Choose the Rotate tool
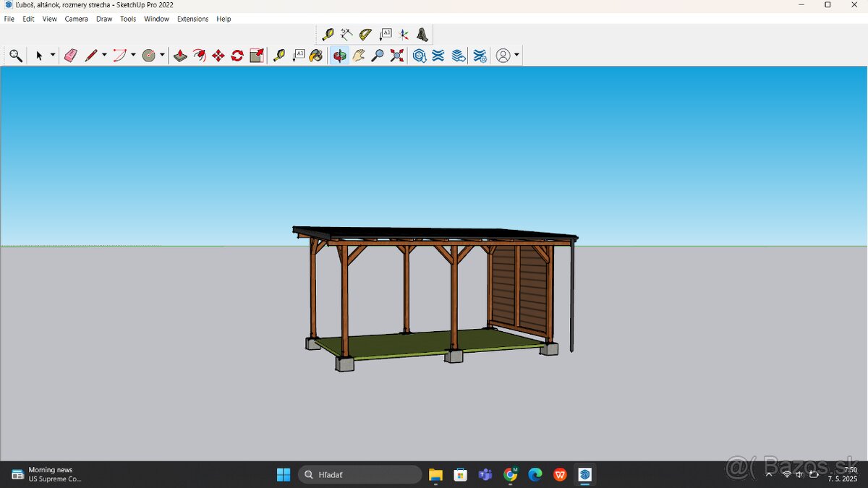 (237, 56)
